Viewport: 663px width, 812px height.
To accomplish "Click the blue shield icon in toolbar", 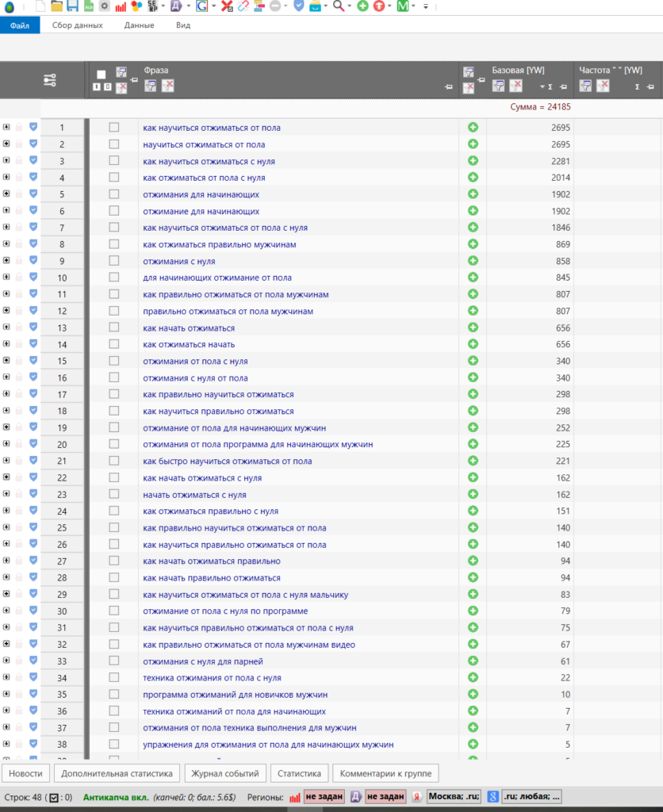I will tap(298, 6).
